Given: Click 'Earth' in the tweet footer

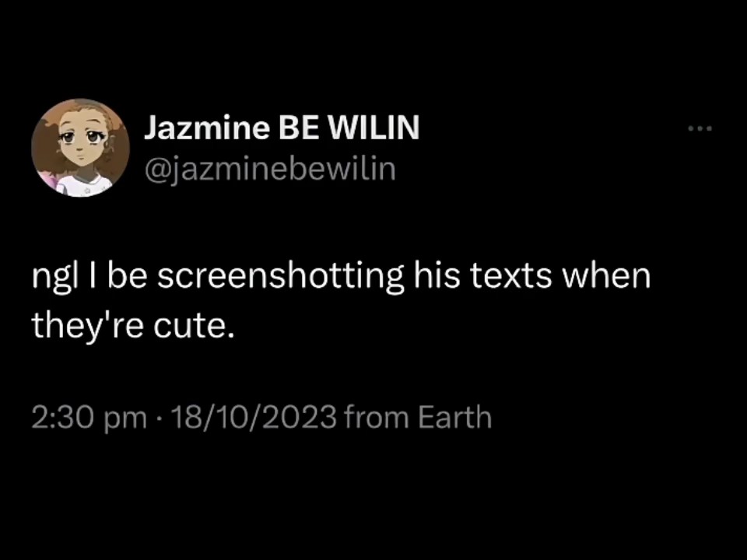Looking at the screenshot, I should click(455, 417).
